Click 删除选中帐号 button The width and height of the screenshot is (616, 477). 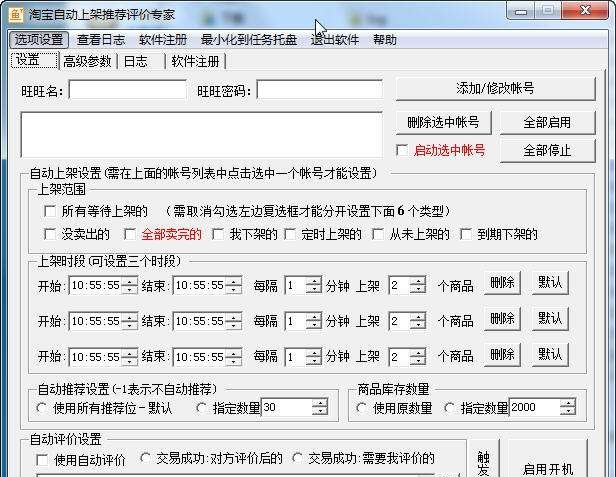[x=444, y=122]
